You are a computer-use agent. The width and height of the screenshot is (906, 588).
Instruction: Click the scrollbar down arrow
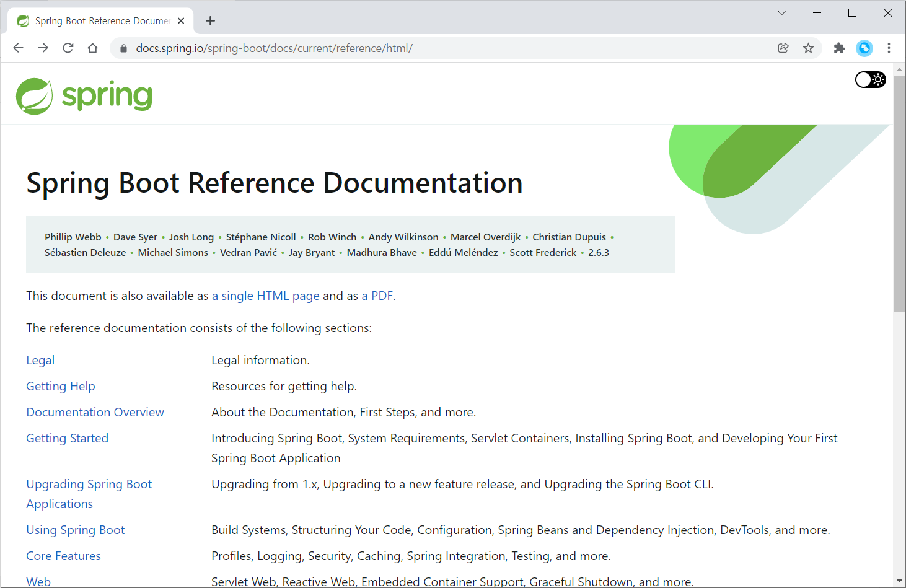tap(899, 582)
